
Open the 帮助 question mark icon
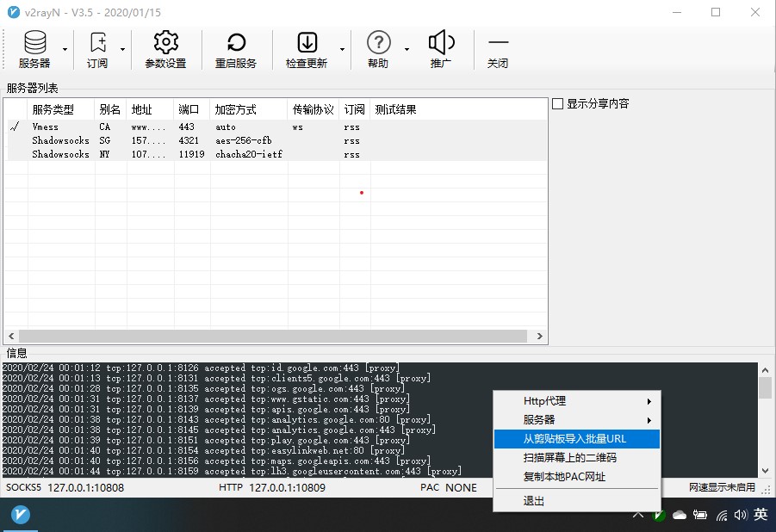(x=378, y=43)
